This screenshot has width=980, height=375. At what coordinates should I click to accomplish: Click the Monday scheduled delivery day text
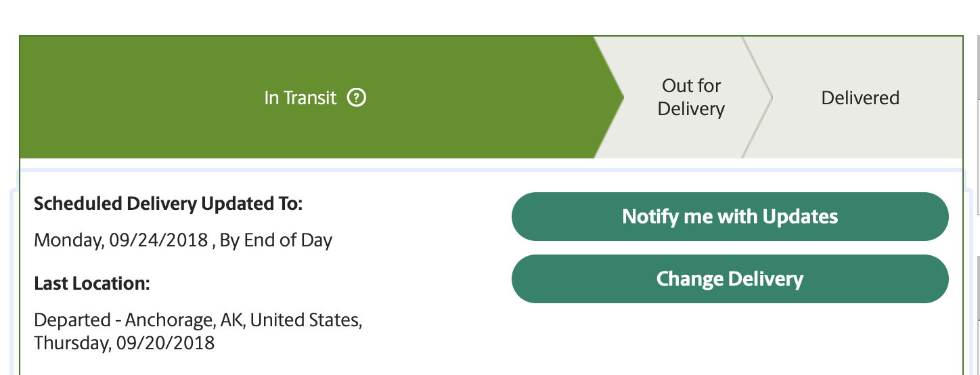coord(68,240)
